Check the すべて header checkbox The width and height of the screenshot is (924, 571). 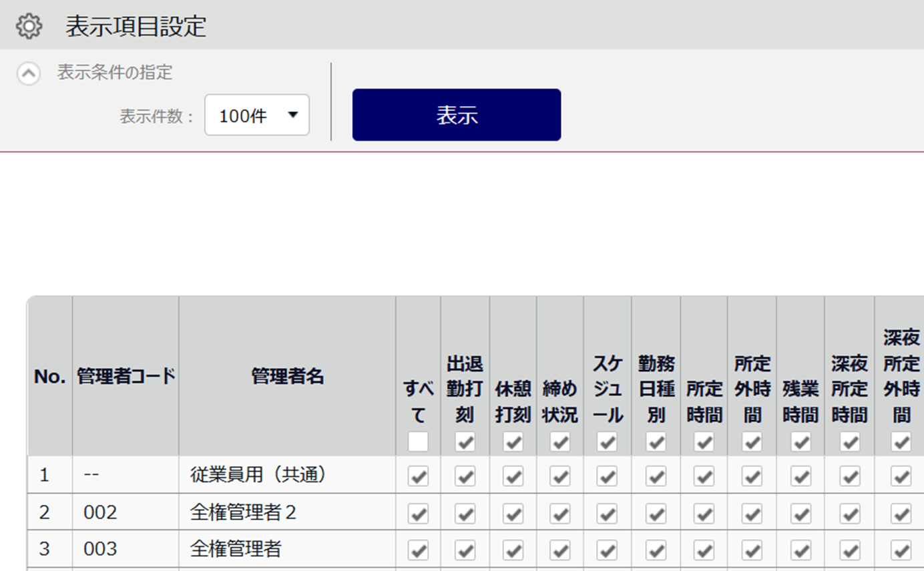coord(419,441)
